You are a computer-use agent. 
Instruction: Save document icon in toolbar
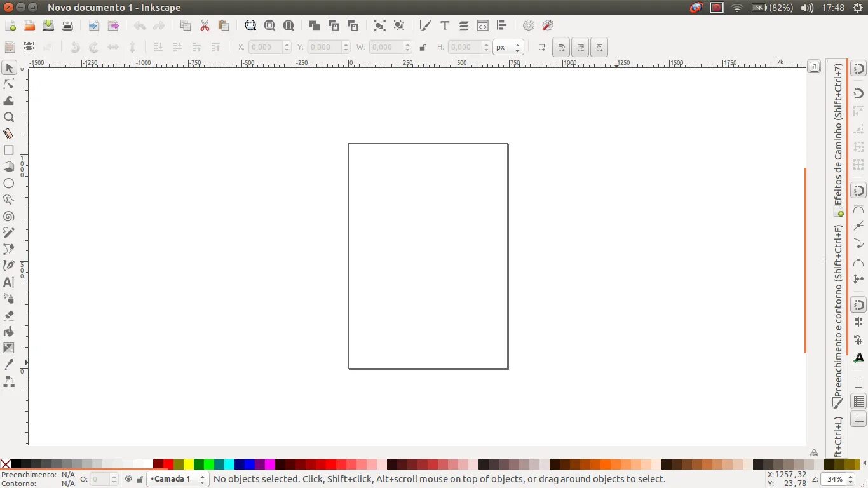48,26
